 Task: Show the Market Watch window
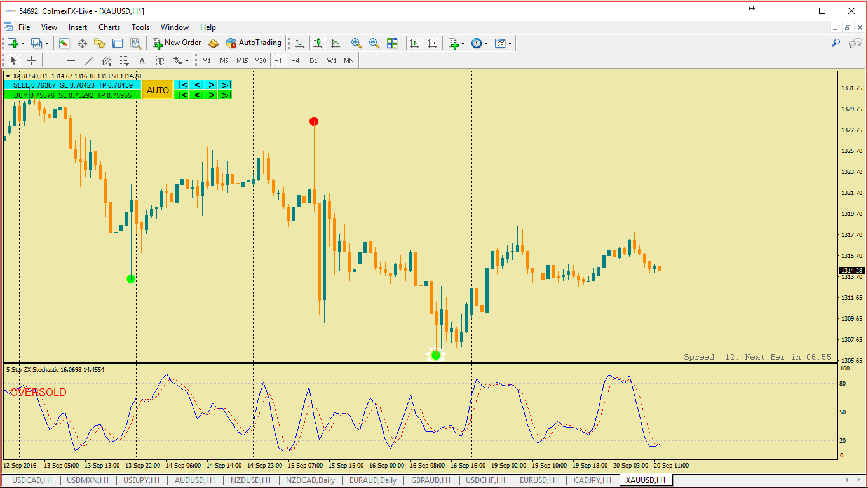(x=64, y=43)
